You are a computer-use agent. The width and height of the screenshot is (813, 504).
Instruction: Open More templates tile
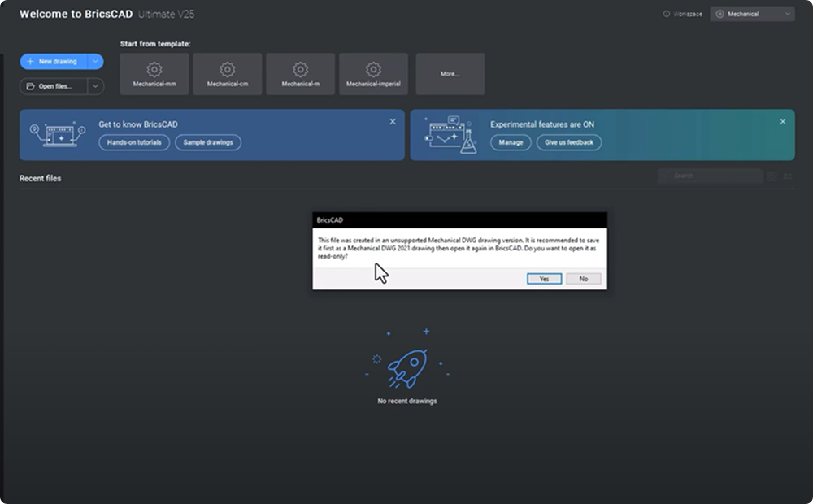[x=450, y=74]
